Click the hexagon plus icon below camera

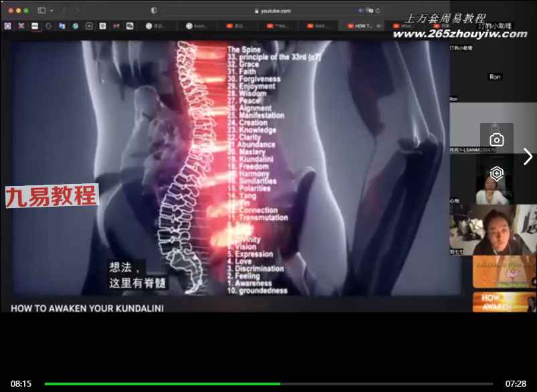pos(496,174)
